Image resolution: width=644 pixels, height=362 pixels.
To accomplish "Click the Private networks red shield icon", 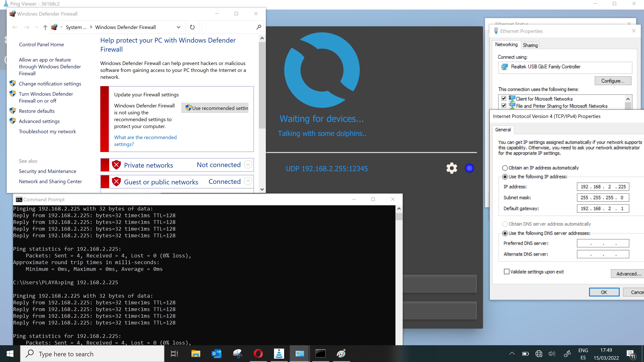I will [116, 165].
